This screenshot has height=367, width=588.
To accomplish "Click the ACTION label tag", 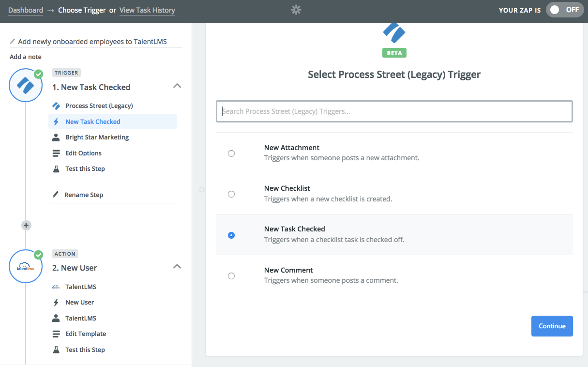I will pos(65,254).
